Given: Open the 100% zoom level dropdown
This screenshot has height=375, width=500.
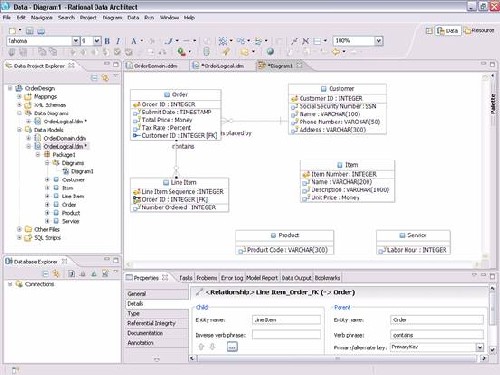Looking at the screenshot, I should click(378, 41).
